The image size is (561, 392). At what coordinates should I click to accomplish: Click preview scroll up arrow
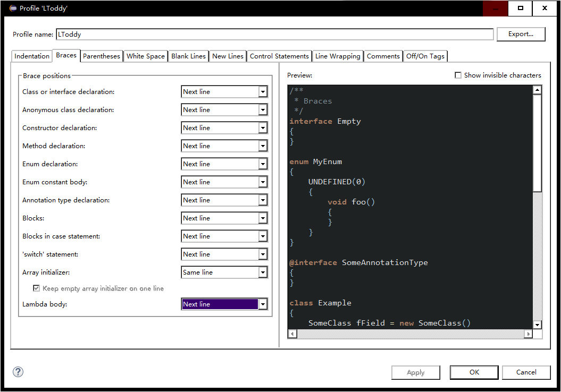pyautogui.click(x=537, y=90)
